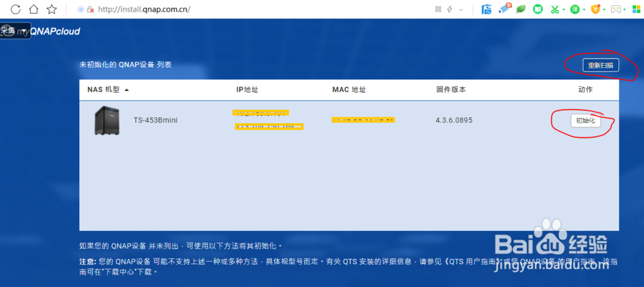The height and width of the screenshot is (287, 644).
Task: Click the TS-453Bmini NAS device thumbnail
Action: click(x=106, y=121)
